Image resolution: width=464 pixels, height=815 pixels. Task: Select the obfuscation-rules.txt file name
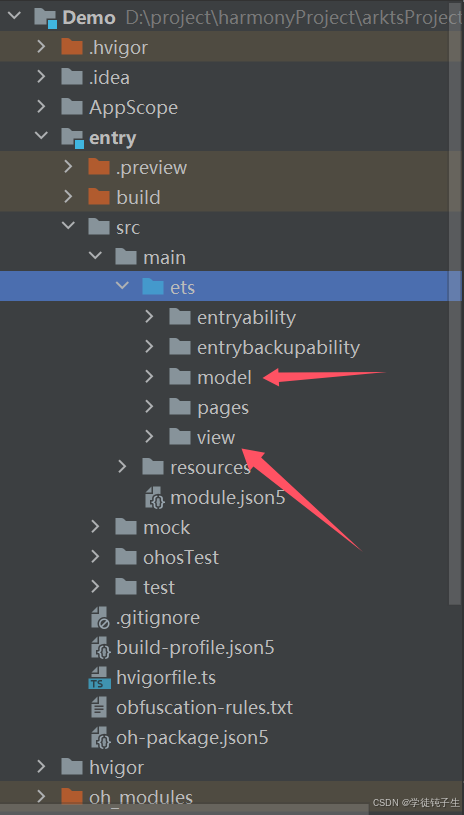point(204,708)
